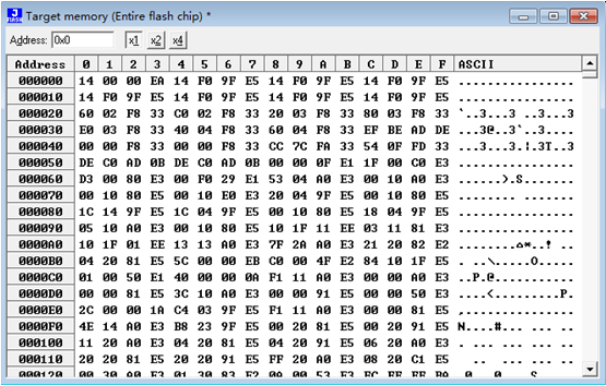Minimize the Target memory window
606x386 pixels.
click(523, 16)
